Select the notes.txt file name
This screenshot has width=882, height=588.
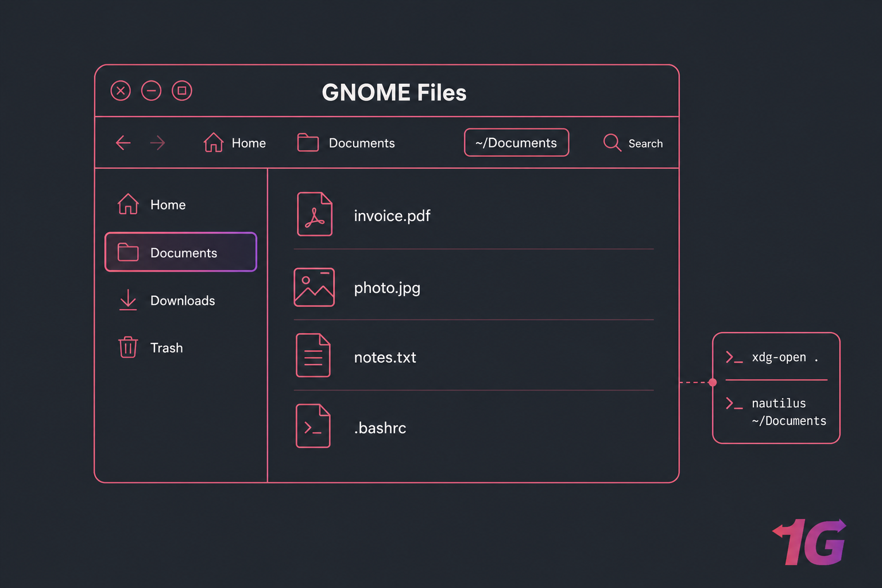click(385, 358)
